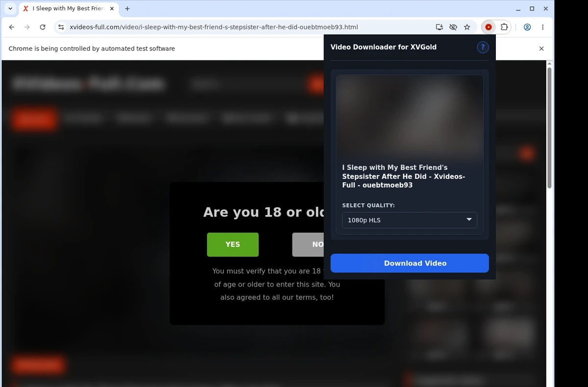Click YES on the age verification

tap(233, 244)
